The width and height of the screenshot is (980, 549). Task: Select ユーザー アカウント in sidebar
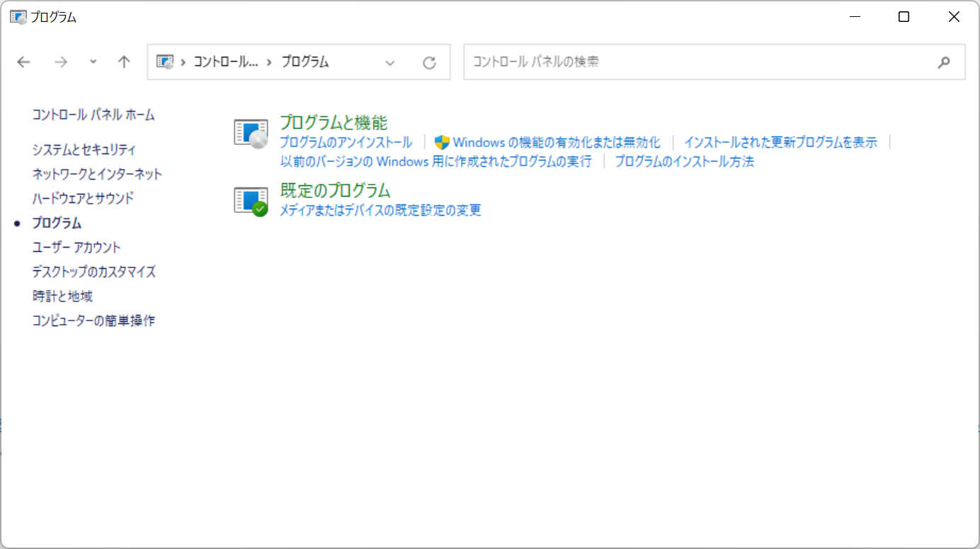click(x=76, y=247)
